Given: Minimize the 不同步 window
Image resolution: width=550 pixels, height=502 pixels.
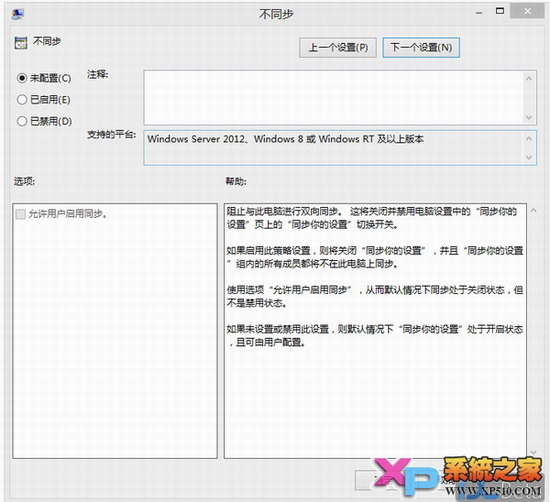Looking at the screenshot, I should [x=479, y=13].
